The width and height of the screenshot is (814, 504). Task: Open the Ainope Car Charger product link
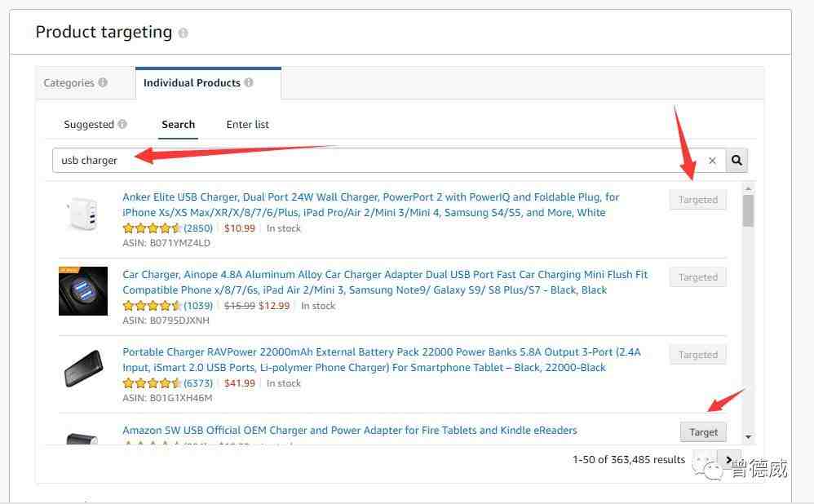click(385, 282)
